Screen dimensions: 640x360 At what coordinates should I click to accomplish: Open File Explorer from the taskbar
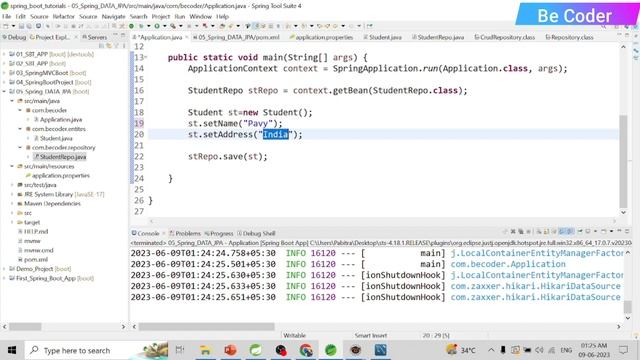click(205, 350)
